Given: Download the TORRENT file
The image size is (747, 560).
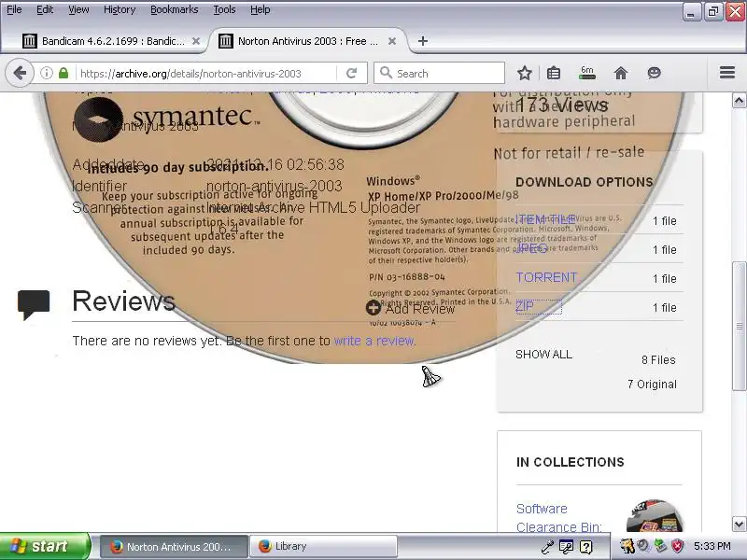Looking at the screenshot, I should point(546,277).
